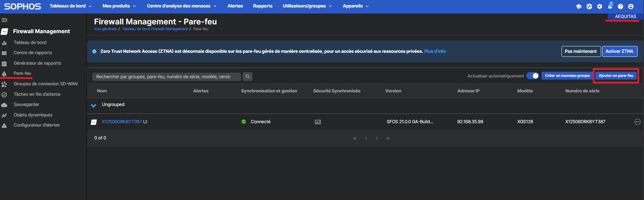The height and width of the screenshot is (200, 644).
Task: Go to the previous page of results
Action: click(366, 138)
